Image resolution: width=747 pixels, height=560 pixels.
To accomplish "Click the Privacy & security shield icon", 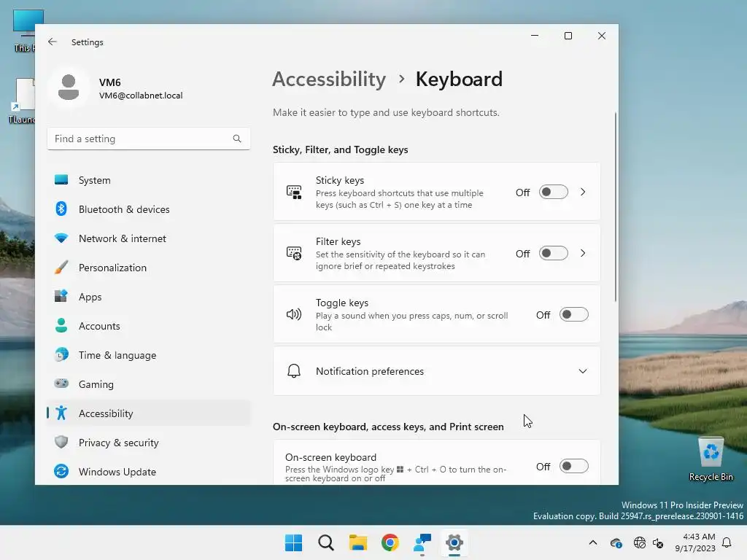I will (x=61, y=442).
